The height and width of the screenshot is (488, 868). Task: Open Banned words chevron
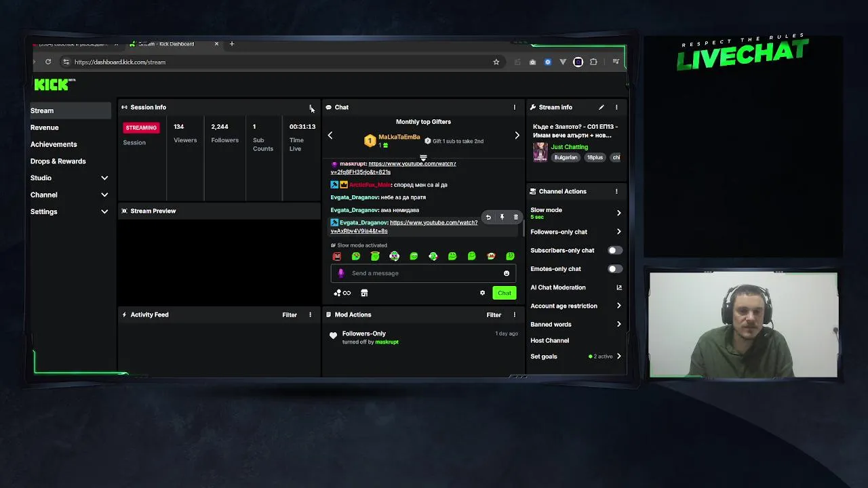pyautogui.click(x=618, y=324)
